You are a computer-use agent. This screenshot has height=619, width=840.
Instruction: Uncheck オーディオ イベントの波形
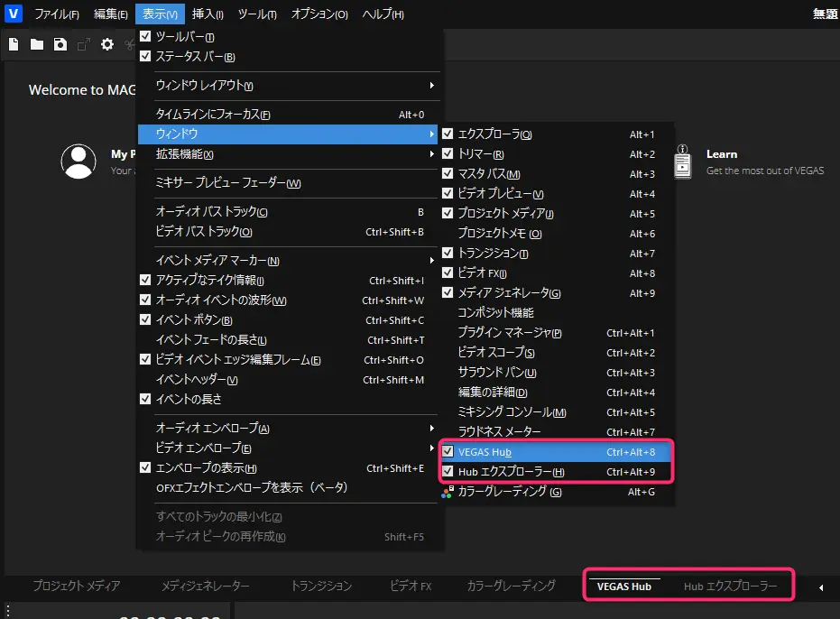click(145, 300)
